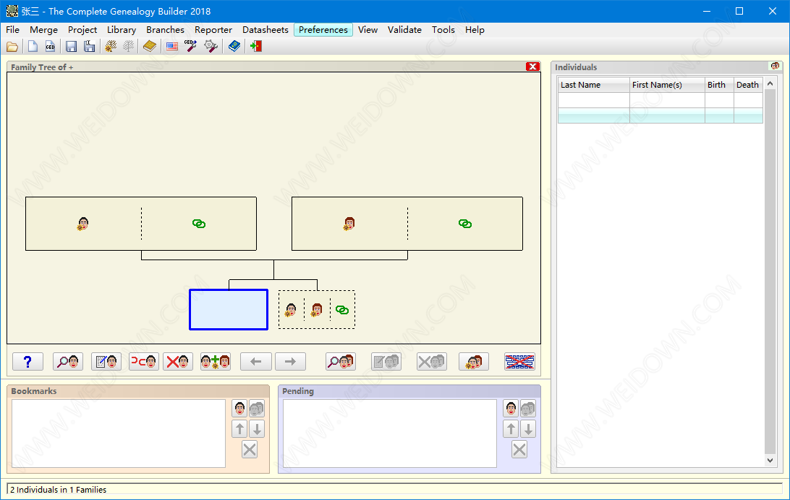The height and width of the screenshot is (500, 790).
Task: Click Individuals list scroll down arrow
Action: (x=770, y=460)
